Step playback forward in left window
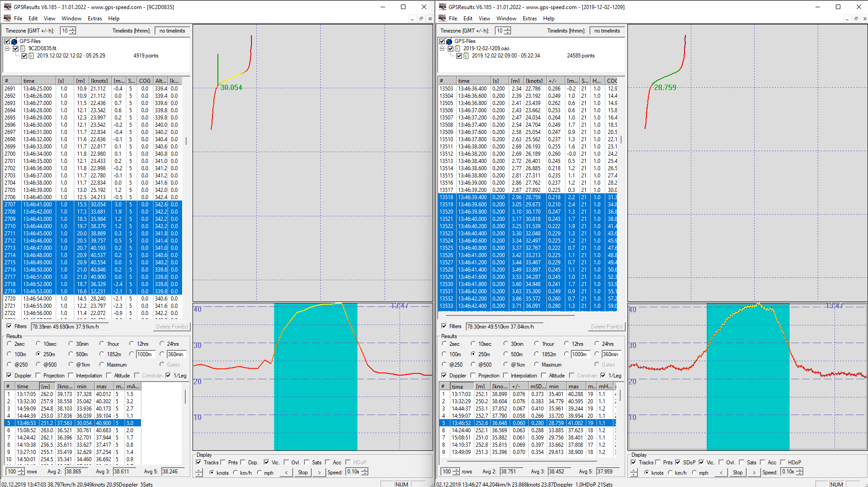The height and width of the screenshot is (487, 868). [x=319, y=472]
